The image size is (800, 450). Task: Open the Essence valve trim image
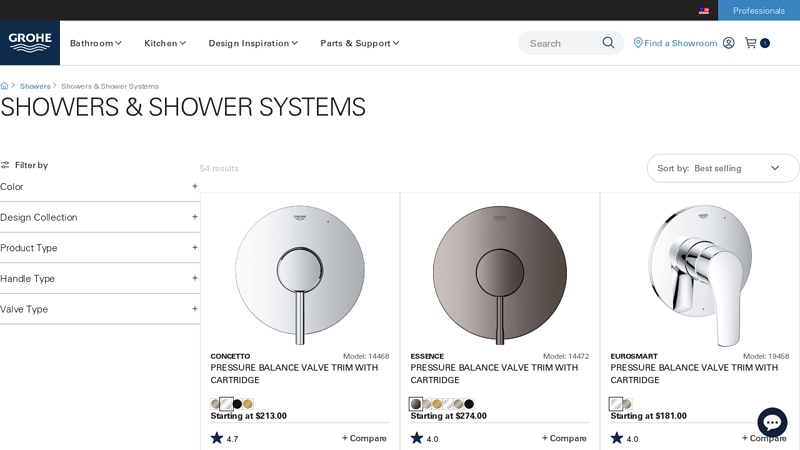500,274
